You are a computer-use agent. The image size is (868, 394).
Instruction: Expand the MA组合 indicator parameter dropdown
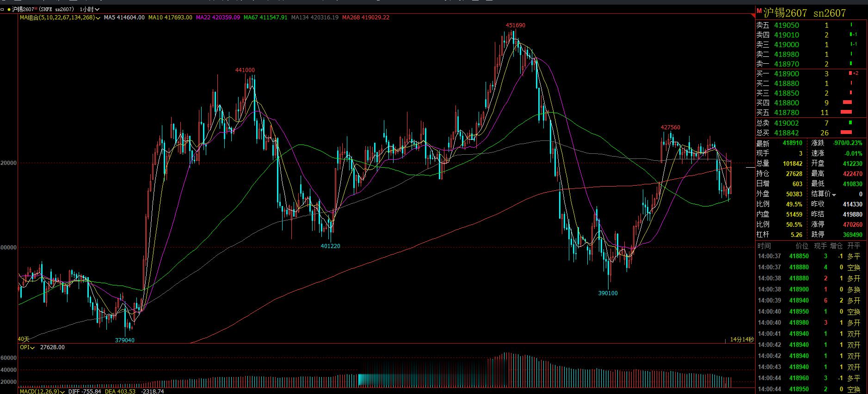pos(98,18)
